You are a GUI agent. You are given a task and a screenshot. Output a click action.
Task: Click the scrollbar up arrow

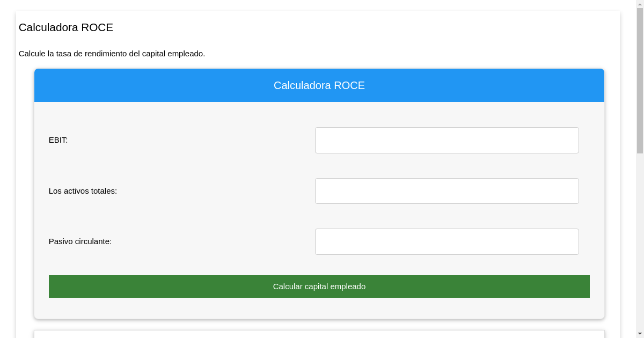click(640, 4)
